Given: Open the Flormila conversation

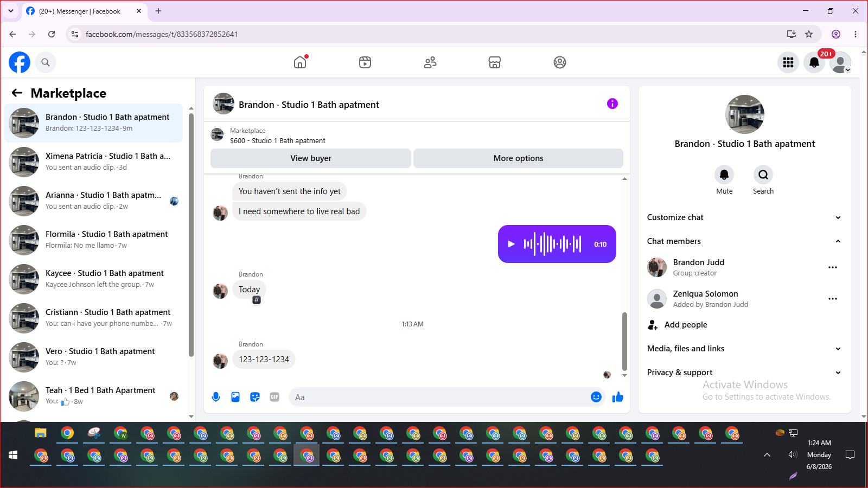Looking at the screenshot, I should pyautogui.click(x=94, y=240).
